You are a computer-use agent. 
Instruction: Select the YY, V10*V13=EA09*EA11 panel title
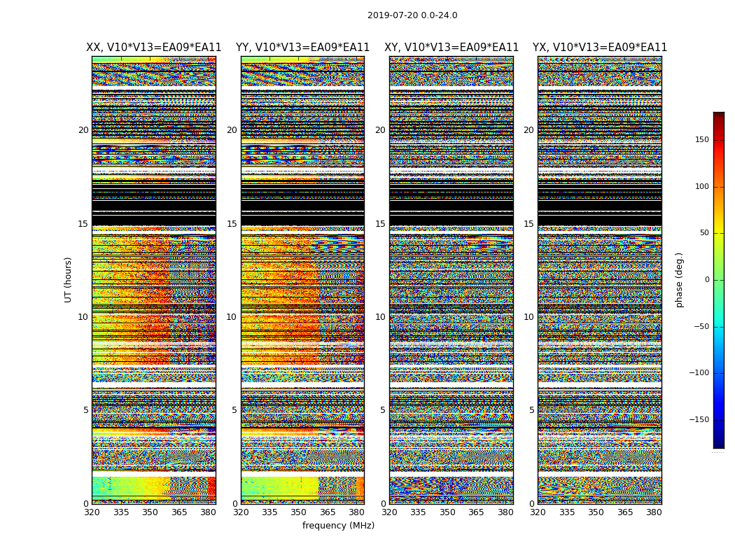[x=303, y=48]
